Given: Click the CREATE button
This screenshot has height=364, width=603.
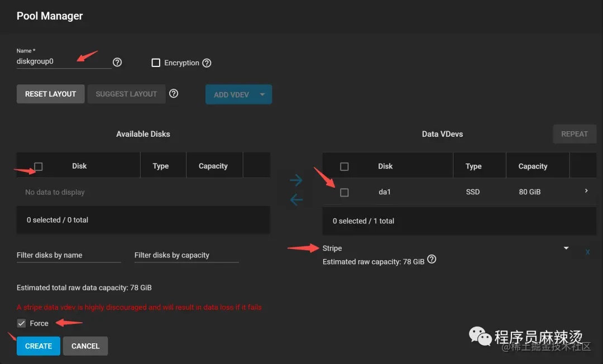Looking at the screenshot, I should click(39, 346).
